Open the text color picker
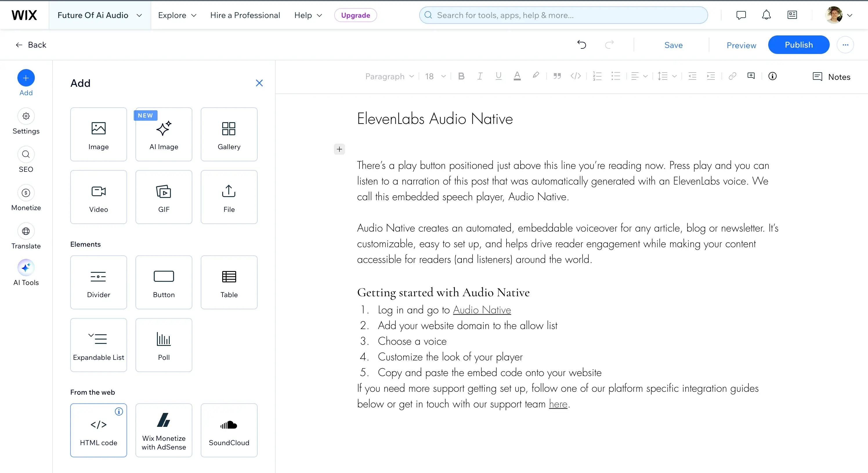868x473 pixels. point(518,76)
